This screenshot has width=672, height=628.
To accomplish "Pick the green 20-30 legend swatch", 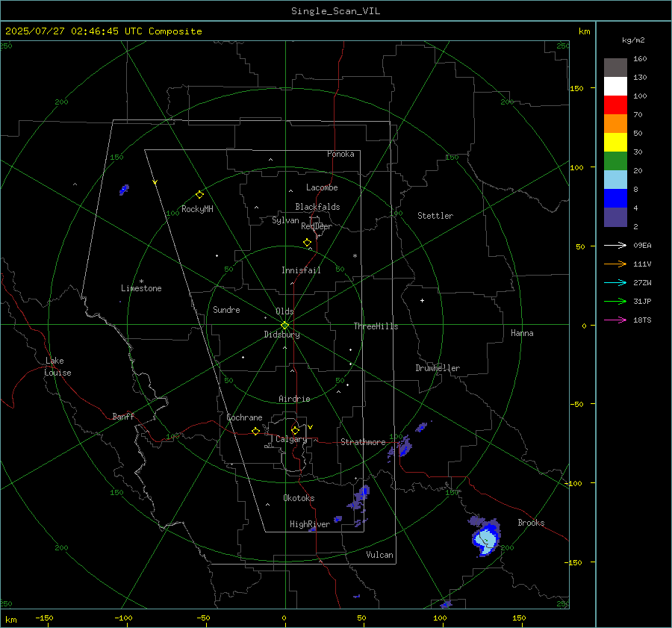I will click(615, 161).
